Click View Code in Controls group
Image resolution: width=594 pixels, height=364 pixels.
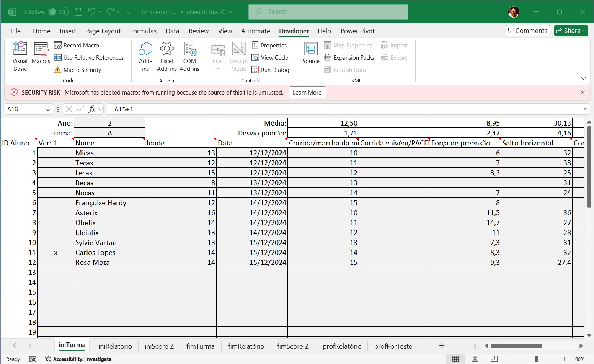(270, 57)
